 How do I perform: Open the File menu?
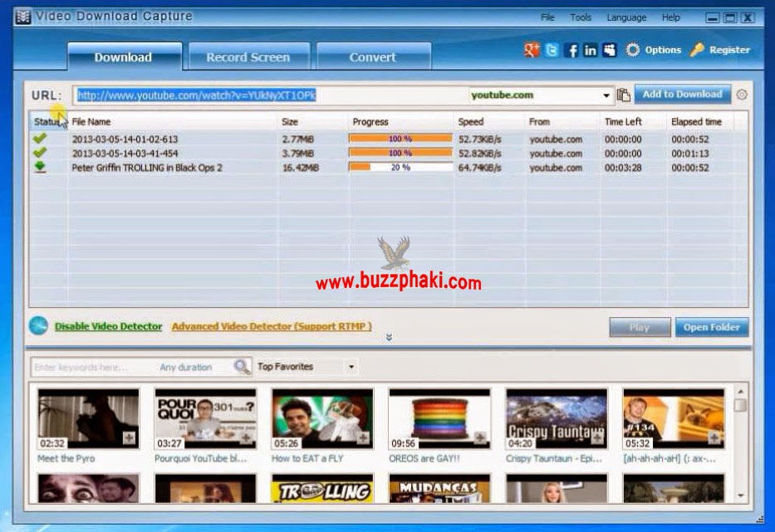click(547, 17)
